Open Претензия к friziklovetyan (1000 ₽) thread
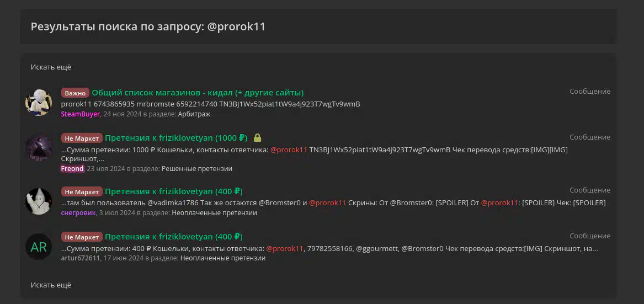This screenshot has height=304, width=644. [176, 138]
